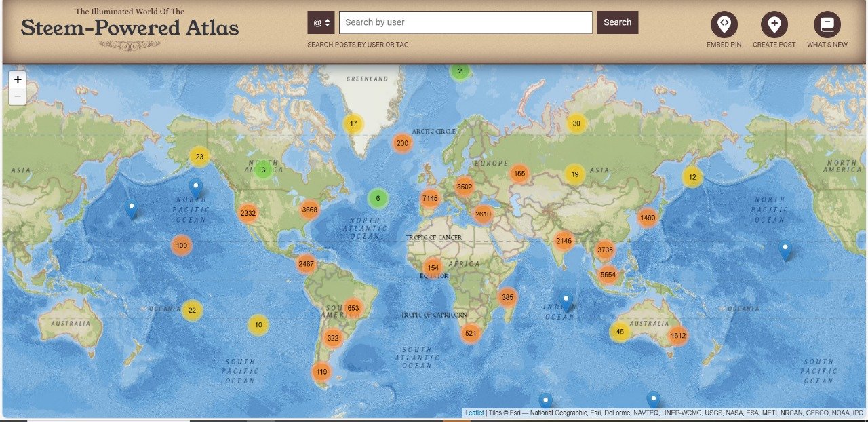Open the 119 cluster in southern Argentina
The width and height of the screenshot is (868, 422).
coord(321,372)
